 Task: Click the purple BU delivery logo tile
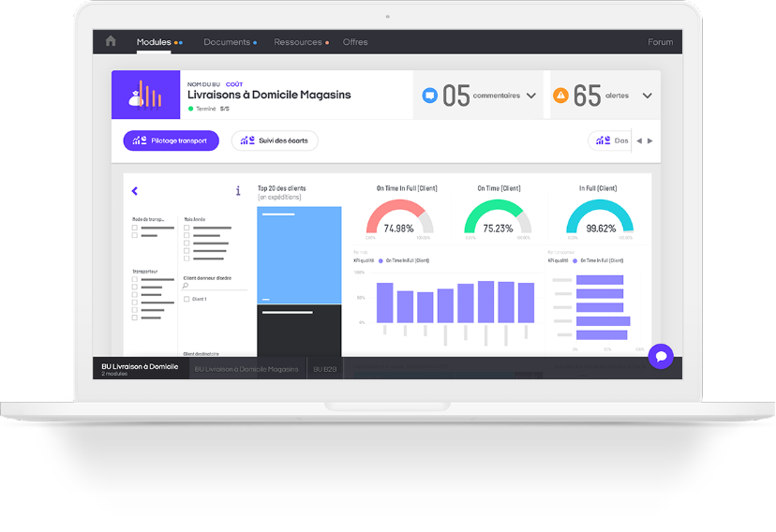pos(143,95)
